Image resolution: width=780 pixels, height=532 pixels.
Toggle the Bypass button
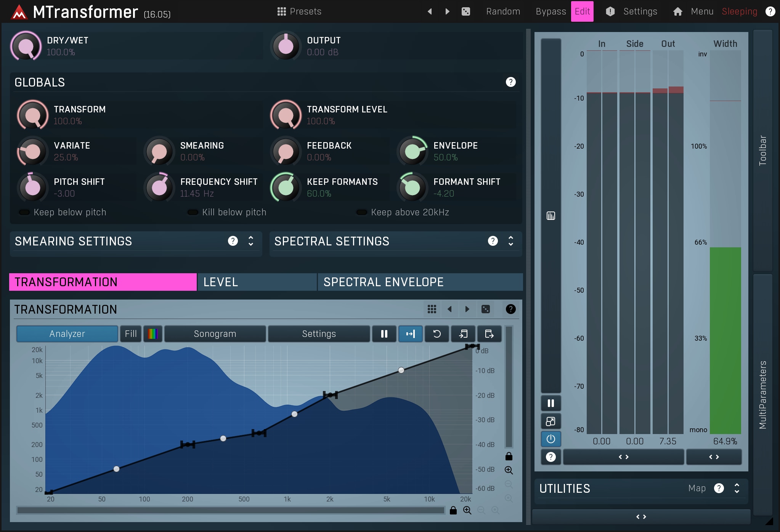click(x=551, y=11)
